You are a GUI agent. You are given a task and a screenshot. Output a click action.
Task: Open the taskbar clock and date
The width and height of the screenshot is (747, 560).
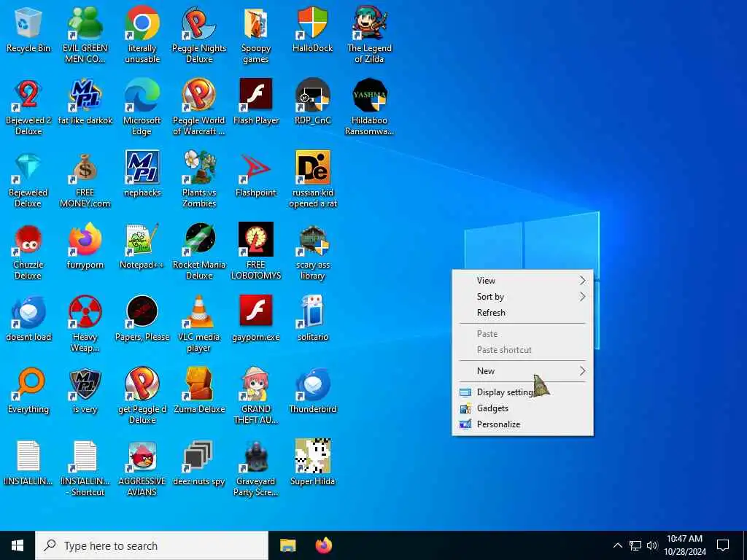(685, 545)
